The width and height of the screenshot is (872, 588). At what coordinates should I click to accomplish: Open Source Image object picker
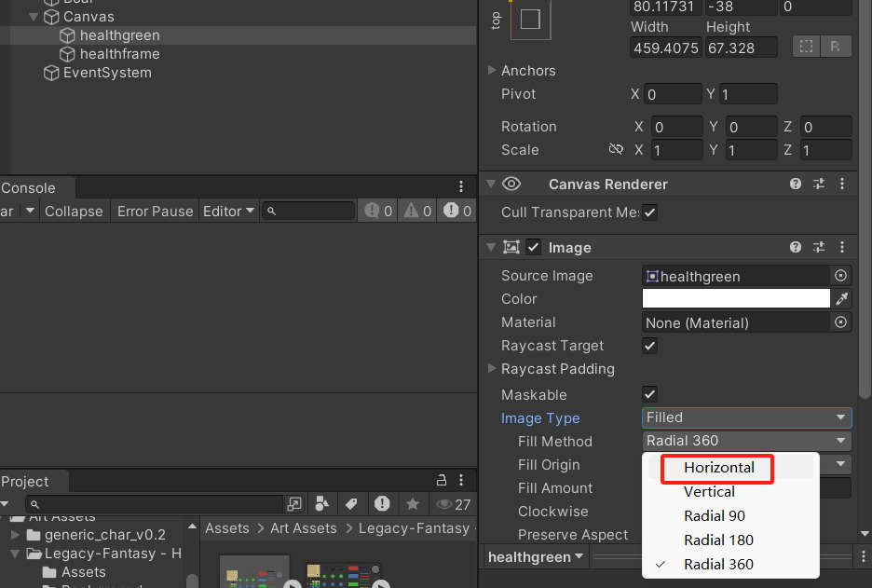pos(841,276)
